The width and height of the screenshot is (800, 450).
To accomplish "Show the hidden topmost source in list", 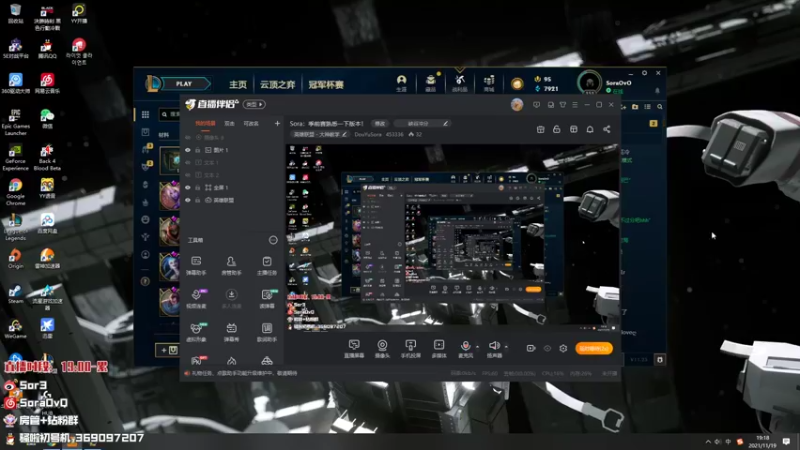I will [x=188, y=138].
